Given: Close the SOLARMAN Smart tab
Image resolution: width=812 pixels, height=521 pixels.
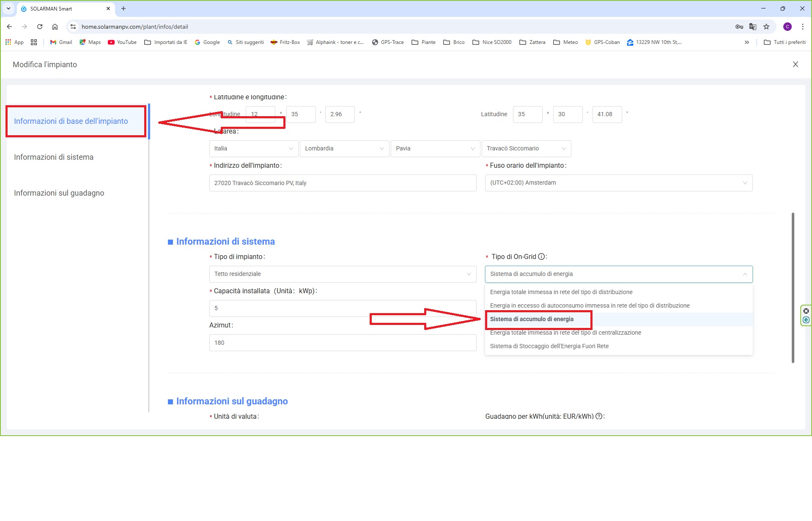Looking at the screenshot, I should tap(108, 8).
